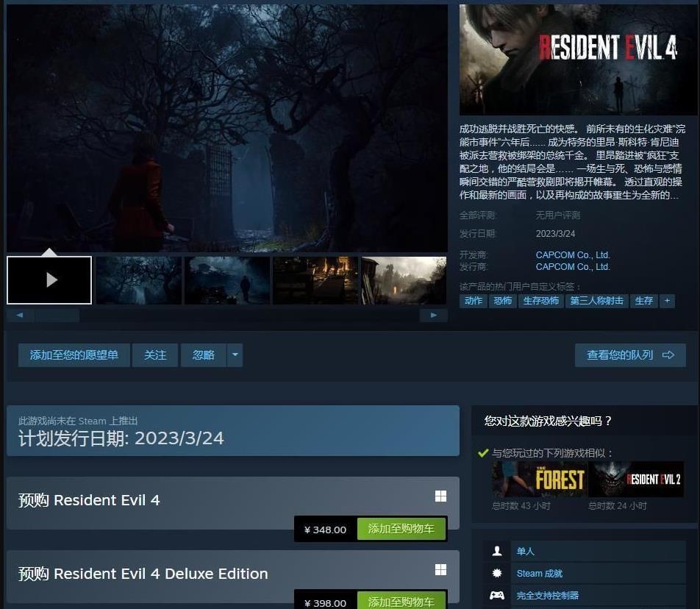The image size is (700, 609).
Task: Select the 恐怖 tag
Action: [x=503, y=301]
